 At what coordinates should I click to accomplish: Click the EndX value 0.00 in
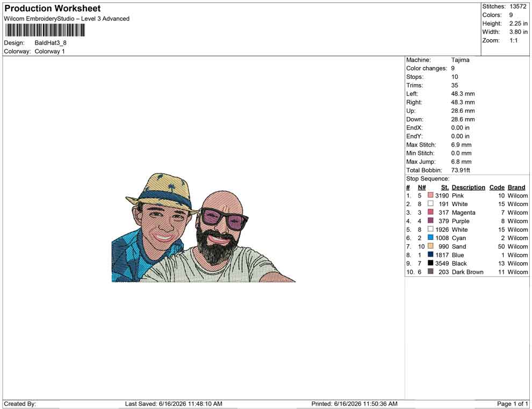[461, 128]
